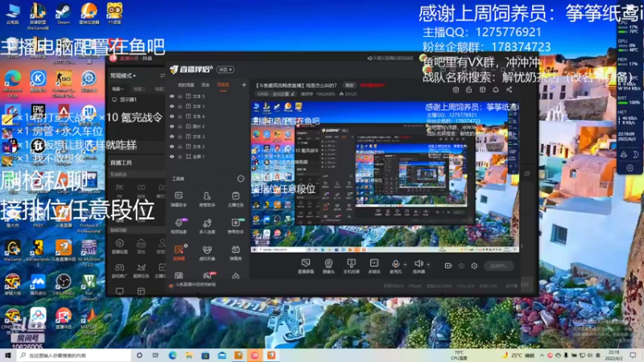
Task: Hide the 文本 5 layer
Action: click(x=171, y=97)
